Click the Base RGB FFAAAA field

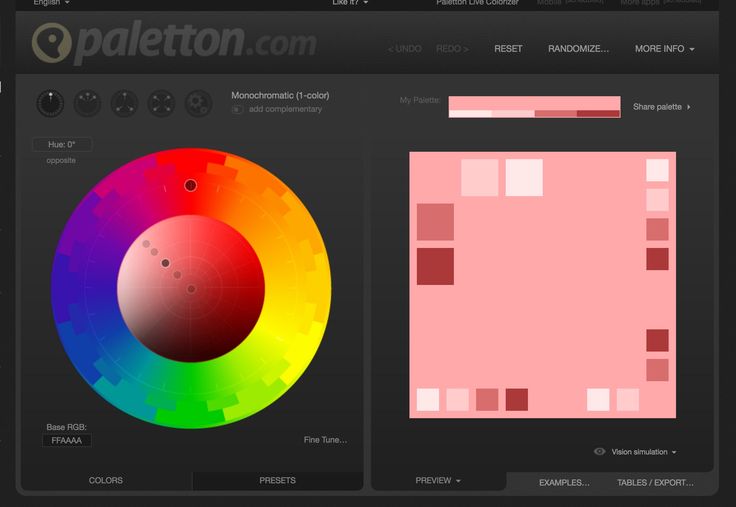[67, 440]
